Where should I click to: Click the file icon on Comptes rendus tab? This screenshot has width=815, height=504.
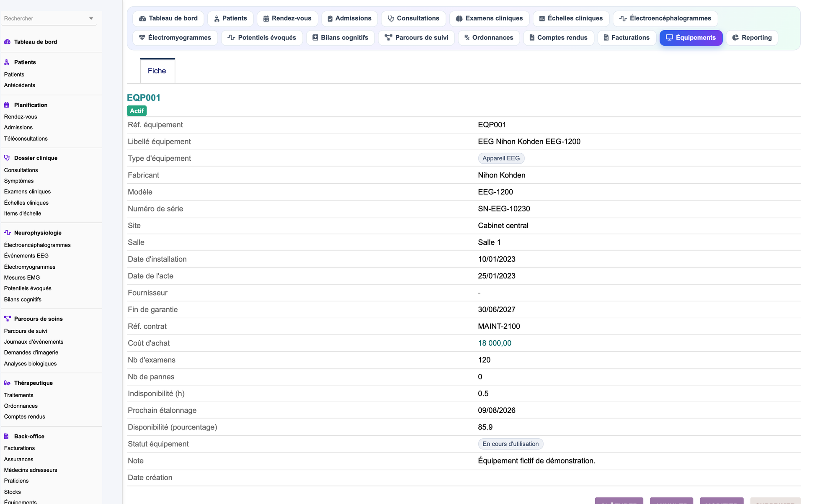pyautogui.click(x=532, y=38)
